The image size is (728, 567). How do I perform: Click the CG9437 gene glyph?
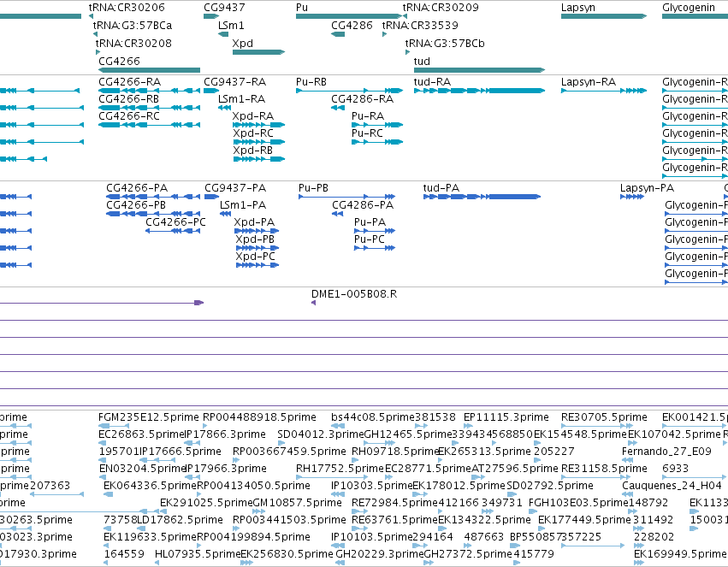(211, 16)
